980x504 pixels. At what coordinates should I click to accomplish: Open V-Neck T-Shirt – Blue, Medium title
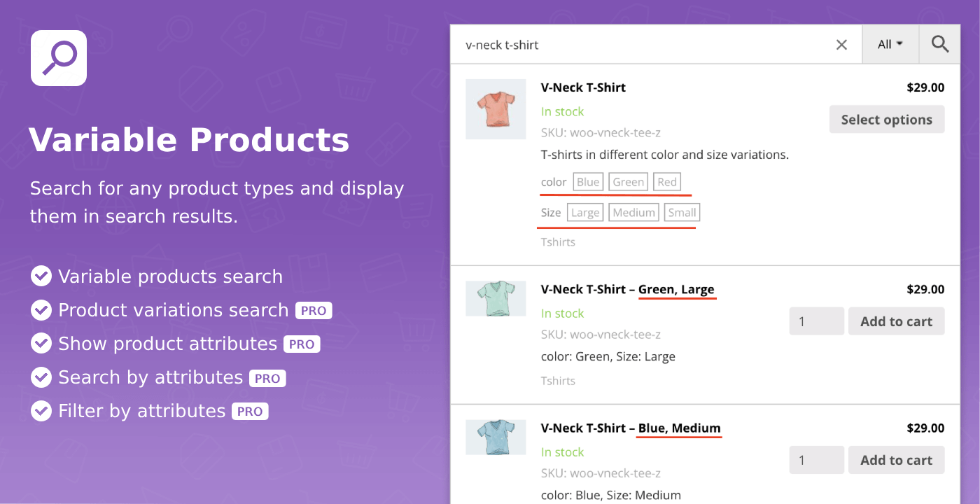pos(630,428)
